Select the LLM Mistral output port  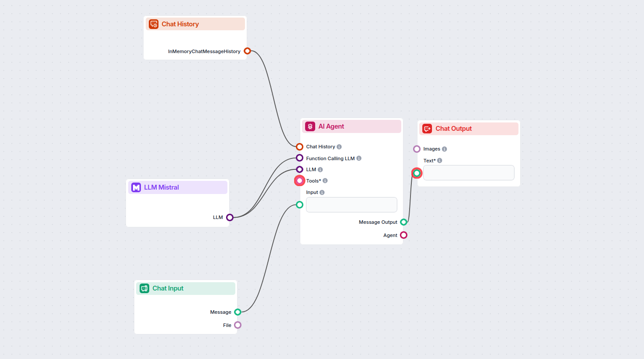point(230,217)
